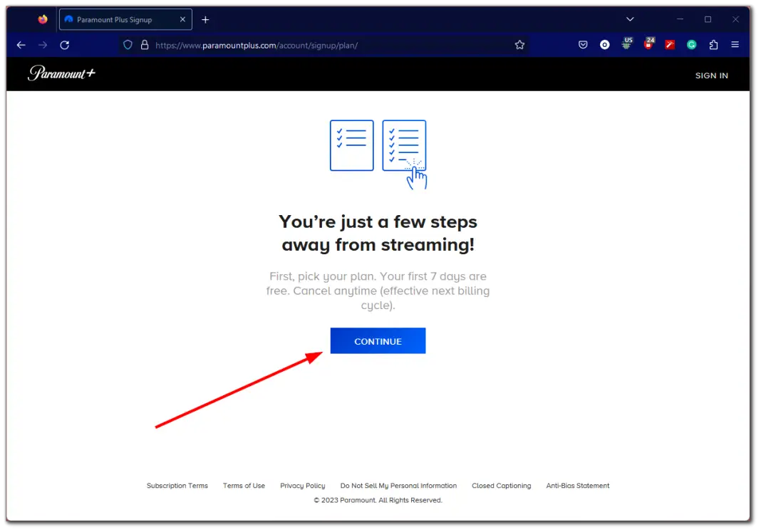Screen dimensions: 761x532
Task: Click SIGN IN on the header
Action: tap(711, 75)
